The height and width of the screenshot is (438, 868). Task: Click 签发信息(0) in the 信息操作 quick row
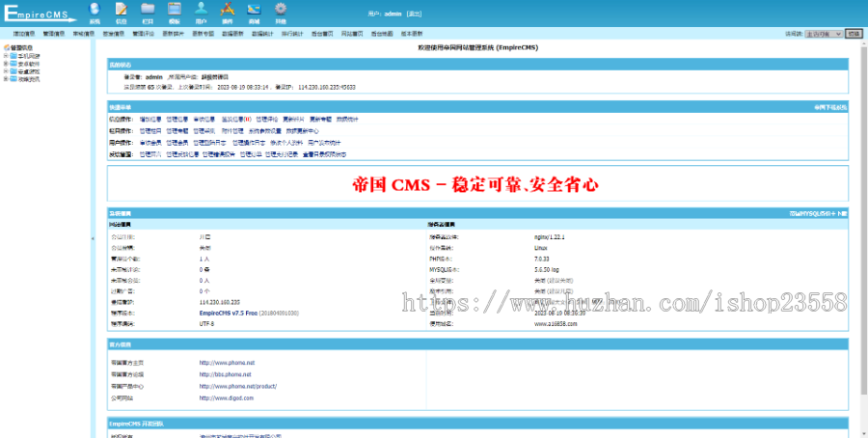[236, 119]
